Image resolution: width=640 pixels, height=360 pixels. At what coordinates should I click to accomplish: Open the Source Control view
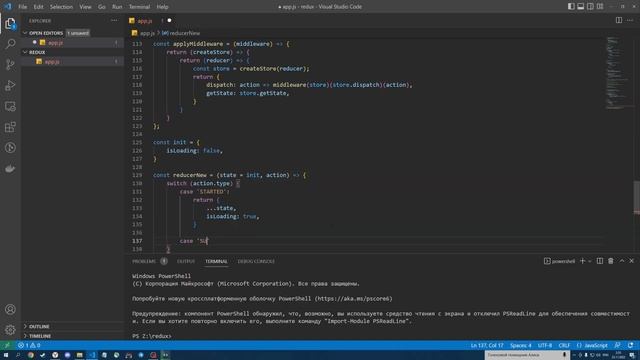[x=10, y=64]
